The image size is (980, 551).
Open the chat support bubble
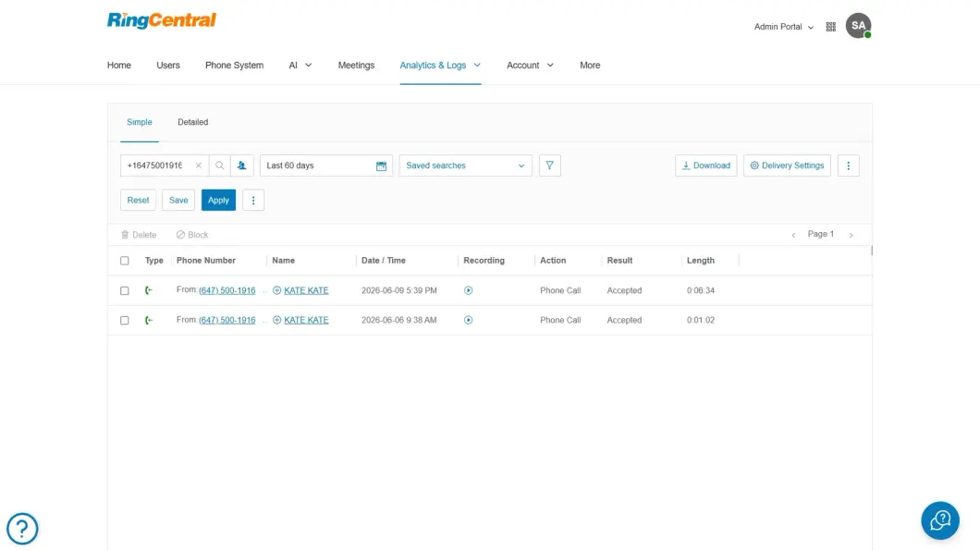940,520
